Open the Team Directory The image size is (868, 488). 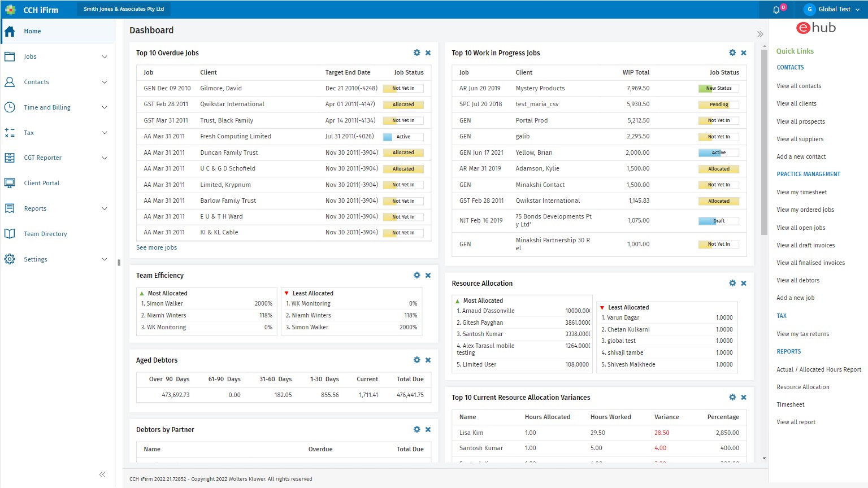click(x=45, y=233)
